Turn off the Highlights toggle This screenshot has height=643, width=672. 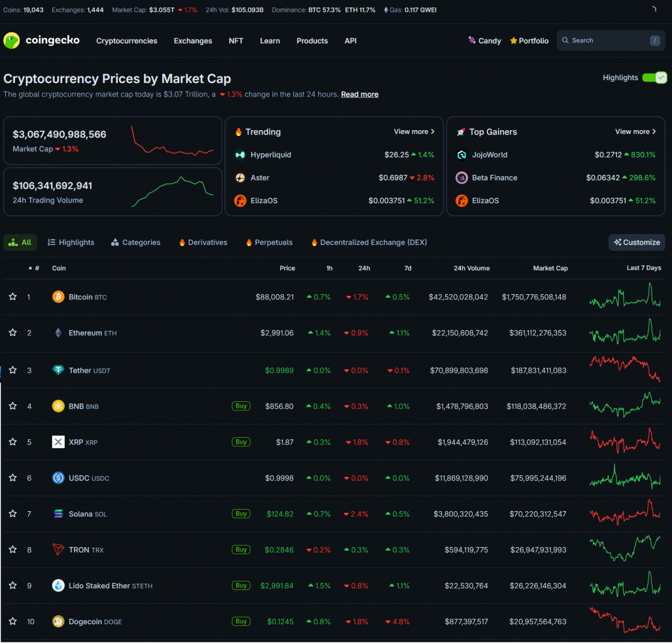coord(654,78)
